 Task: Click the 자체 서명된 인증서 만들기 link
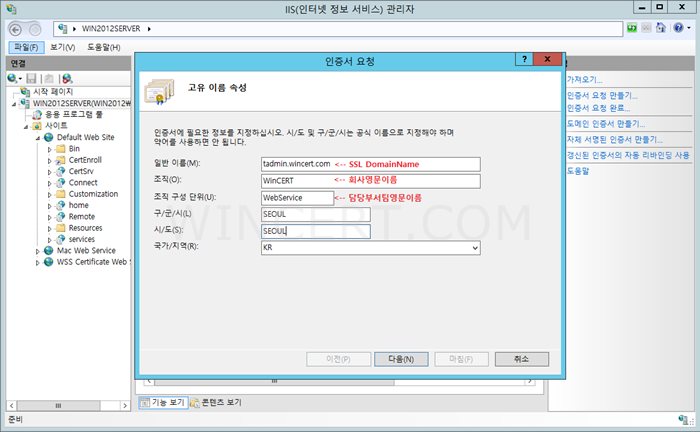point(615,140)
